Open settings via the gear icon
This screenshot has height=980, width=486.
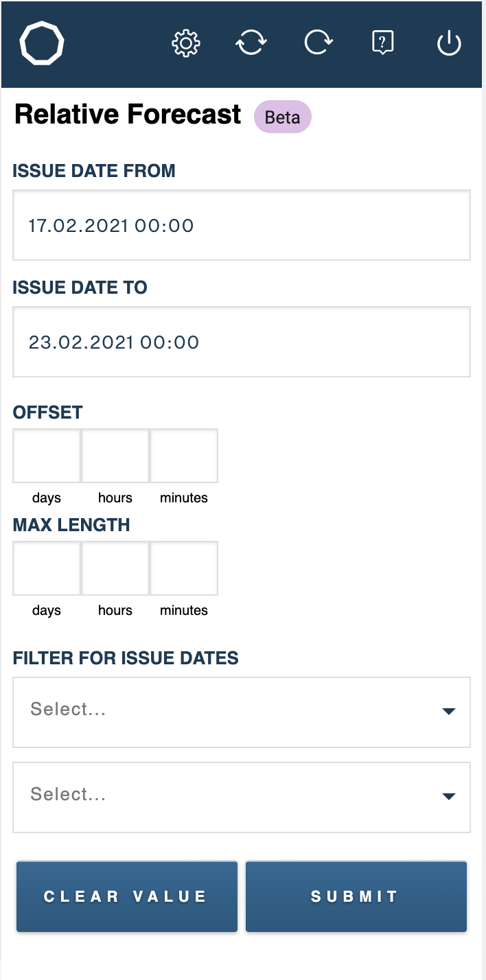pyautogui.click(x=185, y=44)
